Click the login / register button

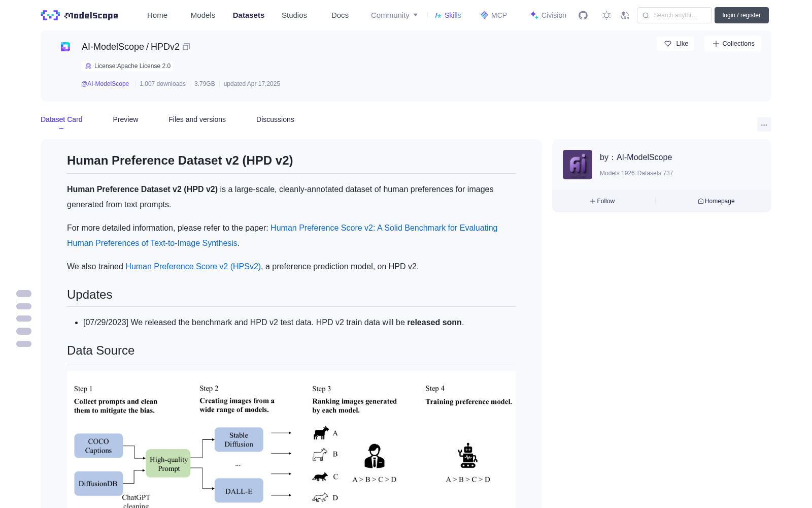[741, 15]
